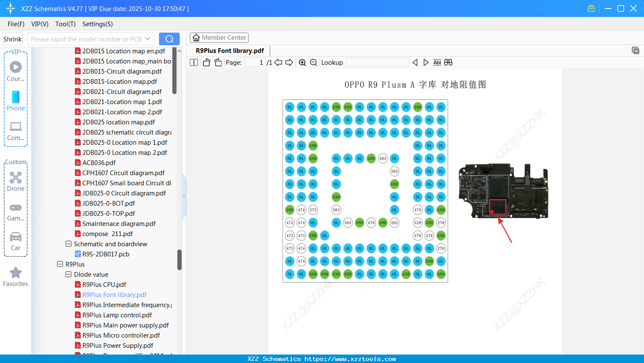Open the Game category
Screen dimensions: 644x363
click(16, 212)
